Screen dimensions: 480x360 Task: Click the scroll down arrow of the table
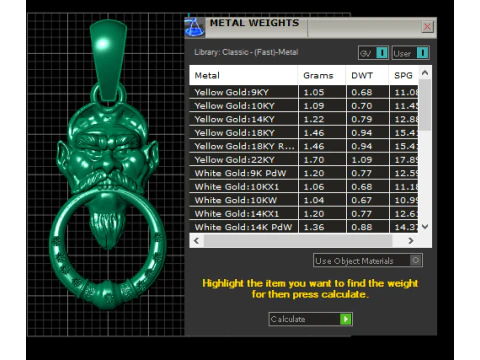click(425, 227)
